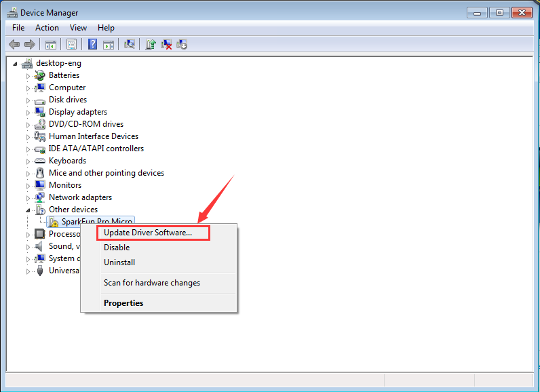This screenshot has height=392, width=540.
Task: Click the Disable device toolbar icon
Action: click(182, 44)
